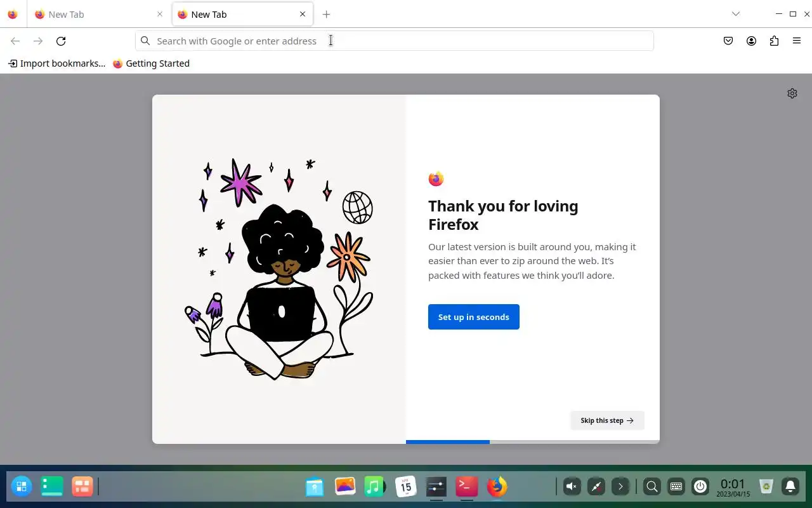Expand the tray arrow
Image resolution: width=812 pixels, height=508 pixels.
tap(620, 487)
